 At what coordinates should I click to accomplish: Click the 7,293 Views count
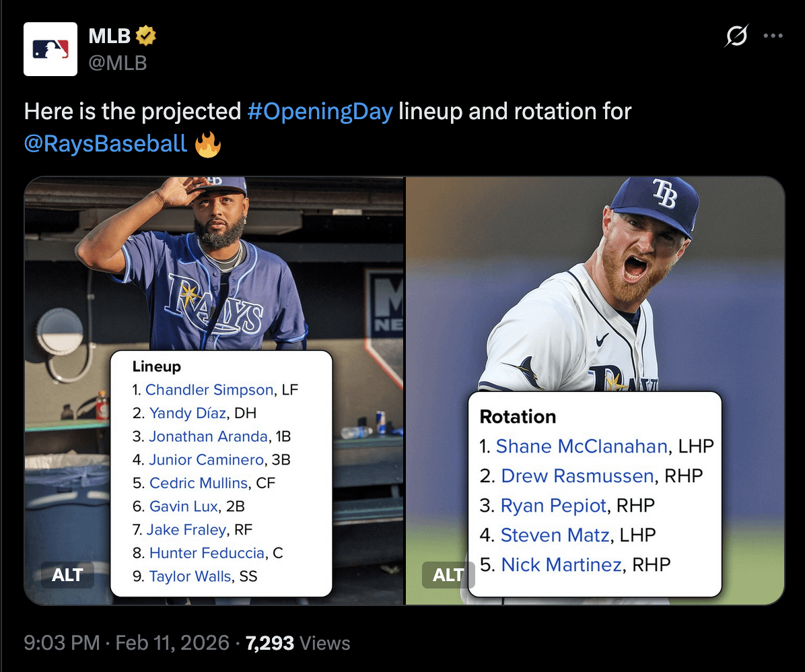pos(297,643)
